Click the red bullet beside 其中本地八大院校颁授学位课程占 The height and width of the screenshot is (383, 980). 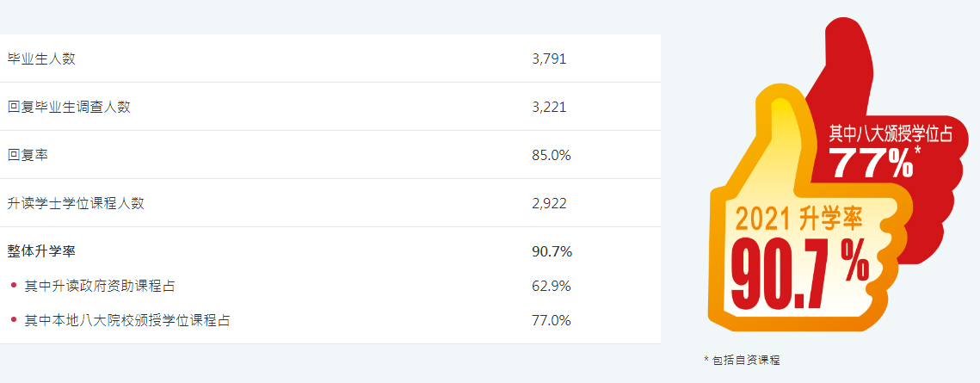pos(14,319)
